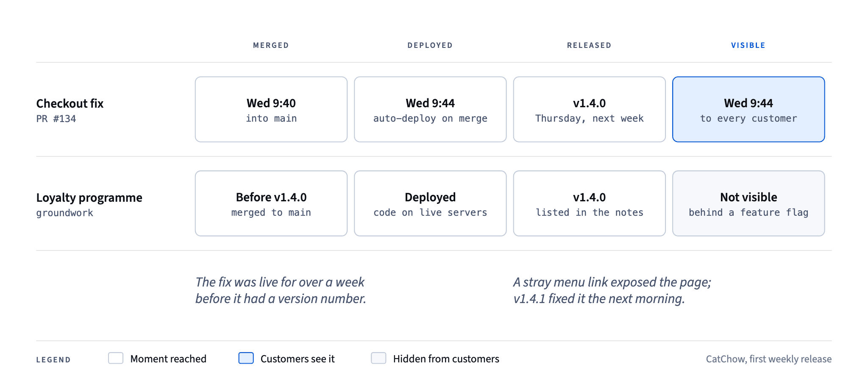This screenshot has height=384, width=868.
Task: Click the Deployed code on live servers card
Action: [x=430, y=203]
